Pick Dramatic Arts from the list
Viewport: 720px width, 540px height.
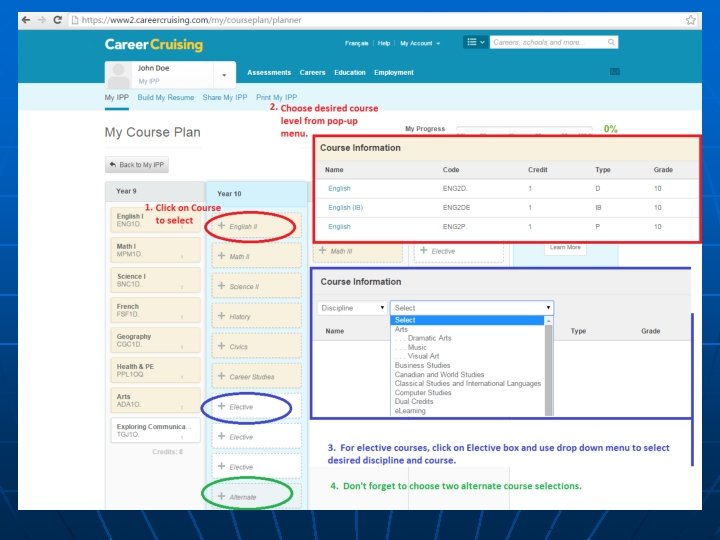[429, 338]
